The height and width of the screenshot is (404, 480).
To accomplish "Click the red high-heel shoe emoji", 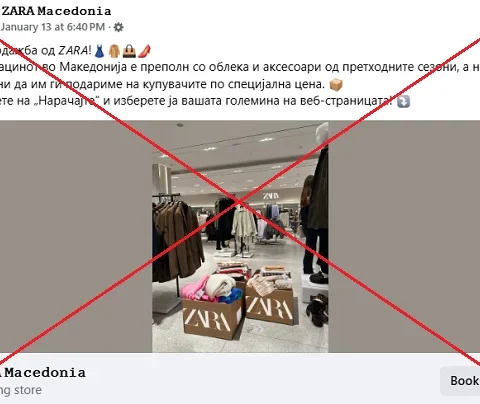I will click(144, 51).
